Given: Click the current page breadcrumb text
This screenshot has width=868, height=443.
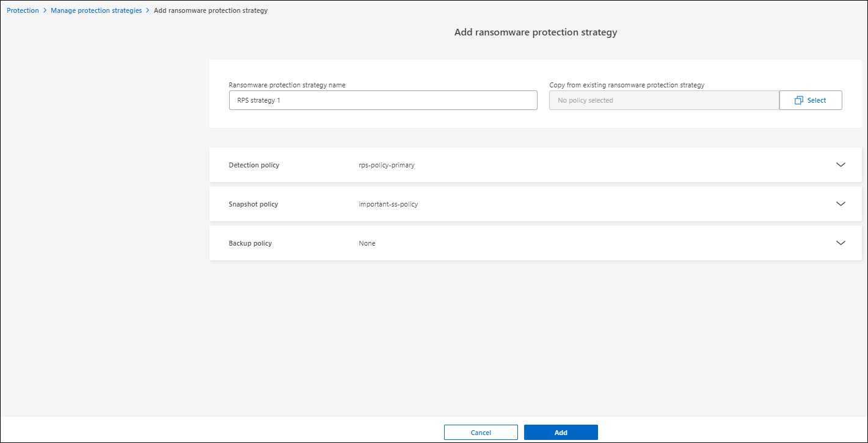Looking at the screenshot, I should [x=211, y=10].
